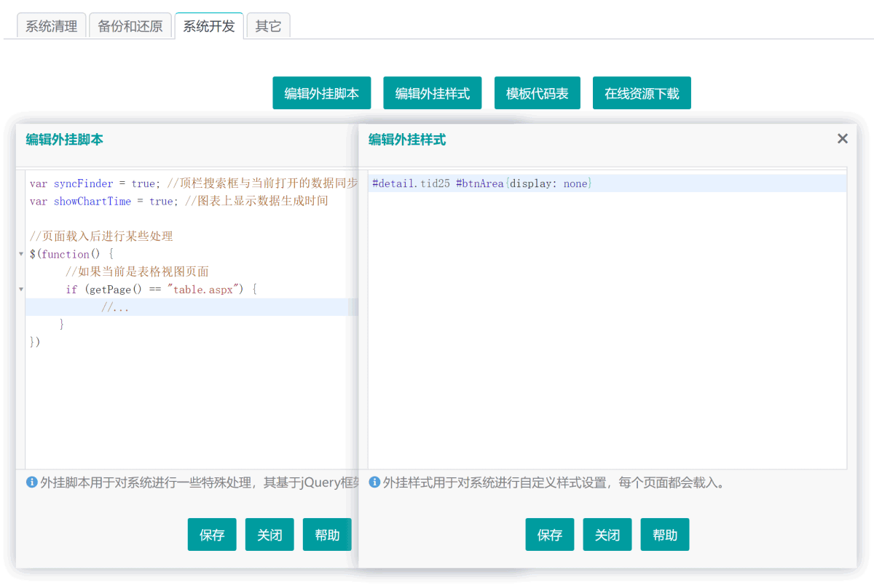The image size is (874, 588).
Task: Save the style in 编辑外挂样式 dialog
Action: 550,535
